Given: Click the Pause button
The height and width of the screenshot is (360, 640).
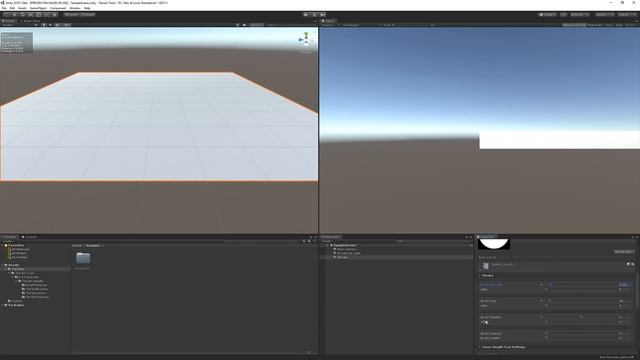Looking at the screenshot, I should click(x=314, y=14).
